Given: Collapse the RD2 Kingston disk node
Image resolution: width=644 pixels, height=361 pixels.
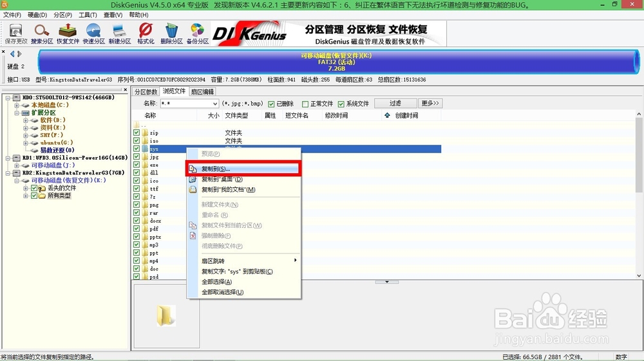Looking at the screenshot, I should pos(8,173).
